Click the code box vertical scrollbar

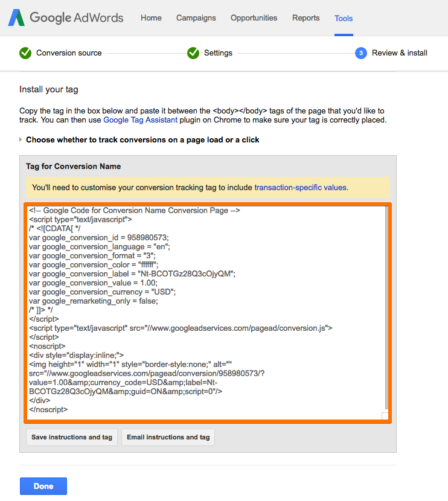[386, 308]
